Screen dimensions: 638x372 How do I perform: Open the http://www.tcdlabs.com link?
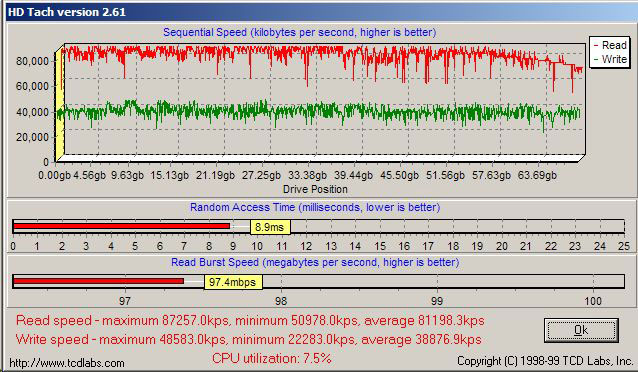[x=67, y=363]
